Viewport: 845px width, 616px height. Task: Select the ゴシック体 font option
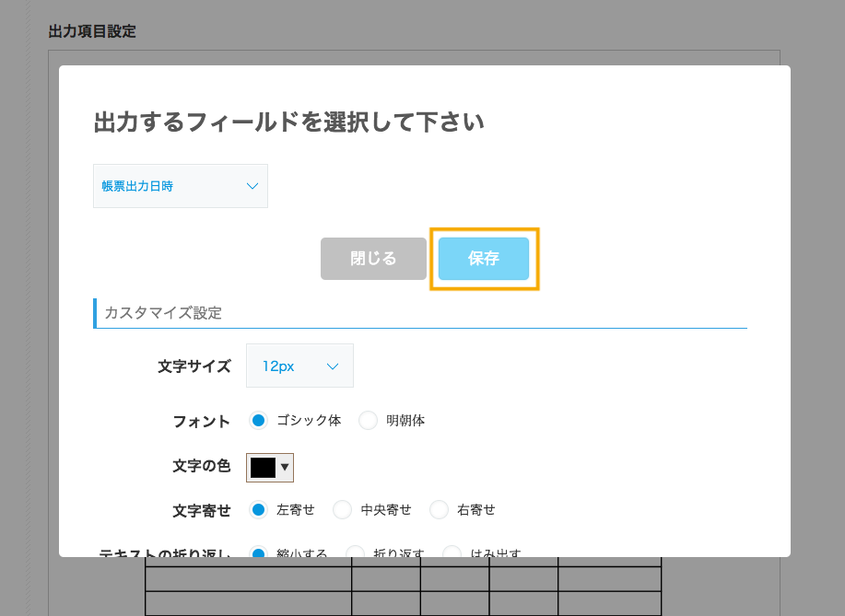259,421
